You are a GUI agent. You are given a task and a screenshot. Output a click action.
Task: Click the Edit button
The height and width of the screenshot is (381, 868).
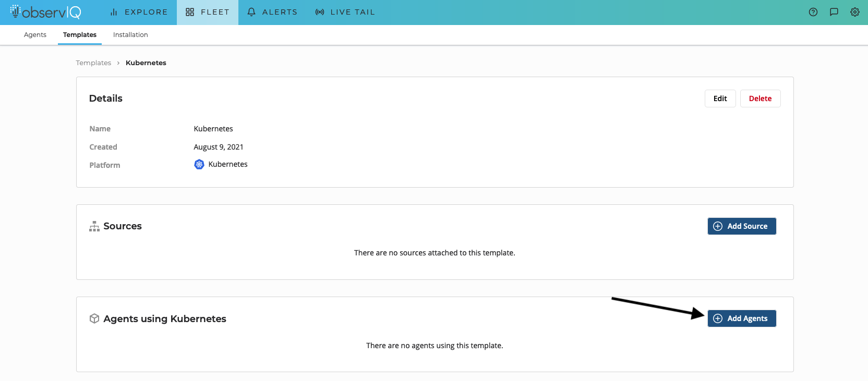tap(720, 99)
